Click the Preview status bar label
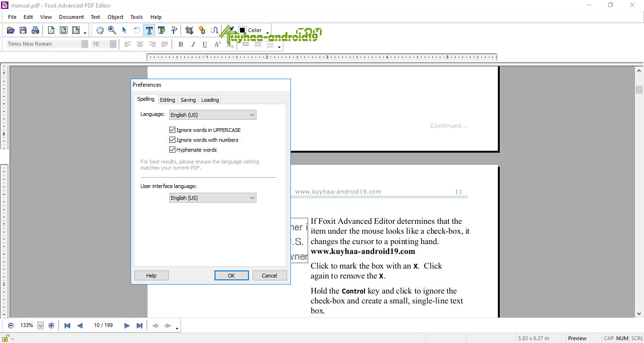The width and height of the screenshot is (644, 343). pyautogui.click(x=577, y=338)
